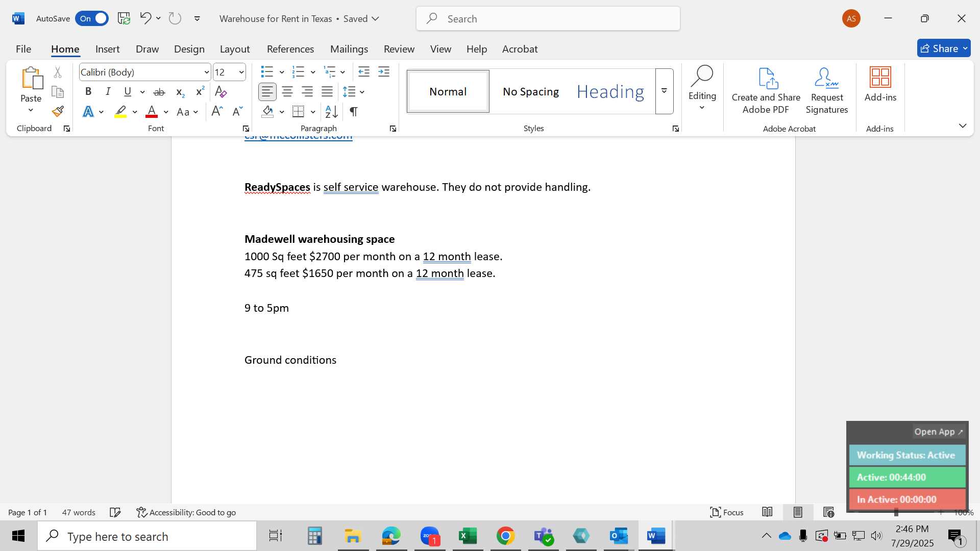
Task: Align paragraph to the right
Action: [x=307, y=92]
